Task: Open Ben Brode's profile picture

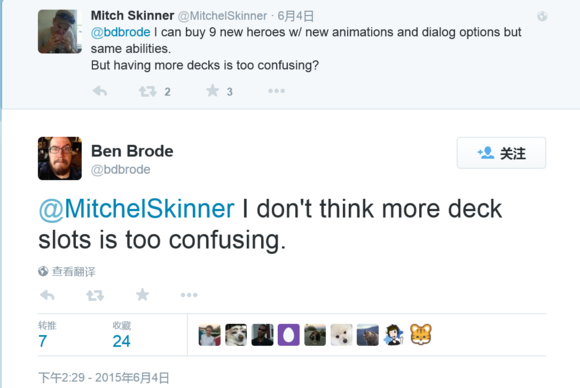Action: (x=60, y=158)
